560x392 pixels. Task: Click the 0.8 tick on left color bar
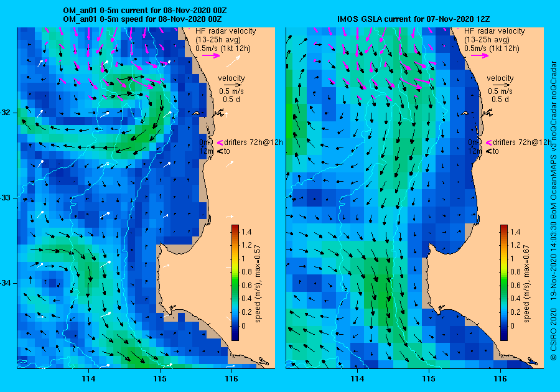point(246,272)
